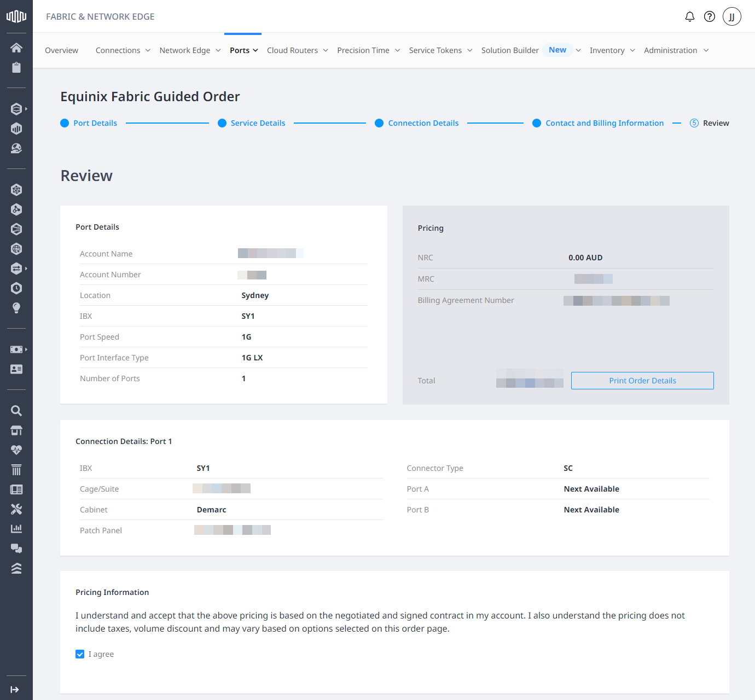Screen dimensions: 755x700
Task: Open the marketplace storefront sidebar icon
Action: coord(16,430)
